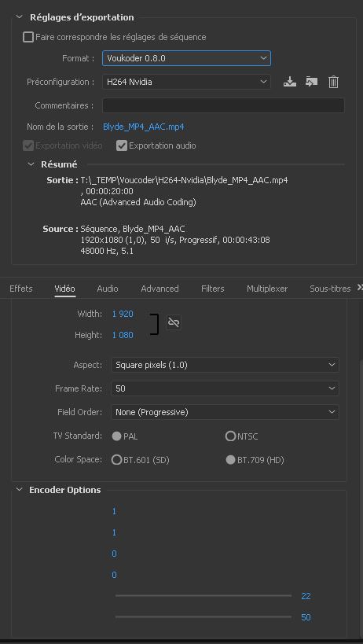
Task: Open the Field Order dropdown
Action: pyautogui.click(x=225, y=412)
